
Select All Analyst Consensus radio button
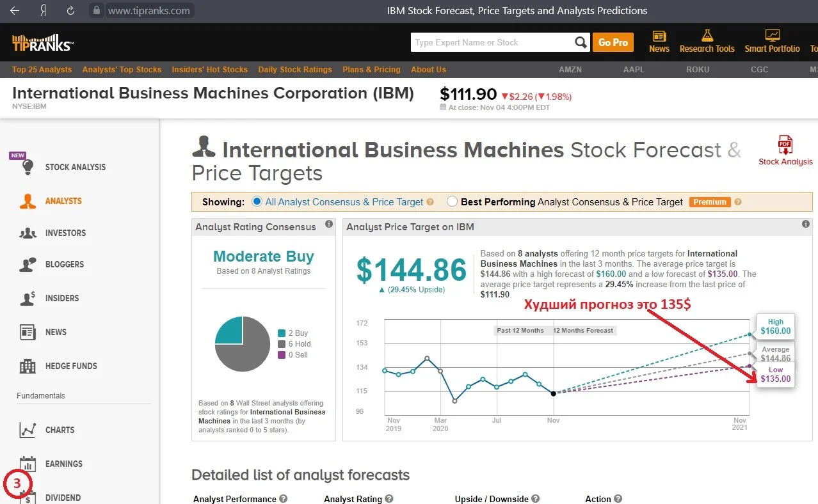(x=257, y=201)
